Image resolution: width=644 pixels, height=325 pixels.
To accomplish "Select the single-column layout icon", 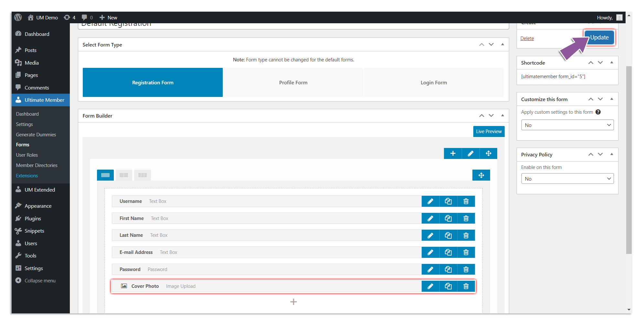I will (105, 175).
